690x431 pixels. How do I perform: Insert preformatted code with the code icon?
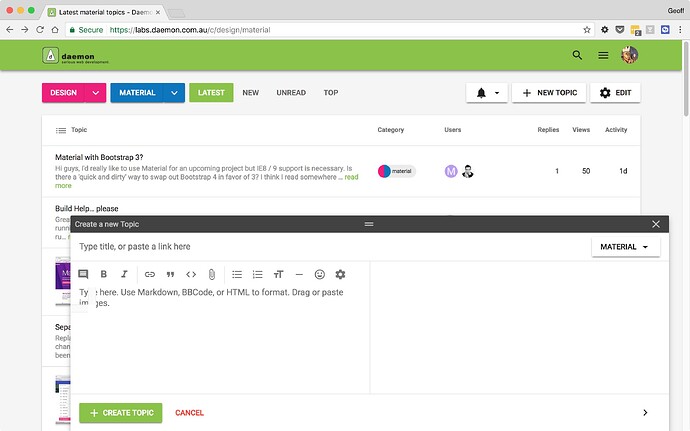(x=191, y=274)
